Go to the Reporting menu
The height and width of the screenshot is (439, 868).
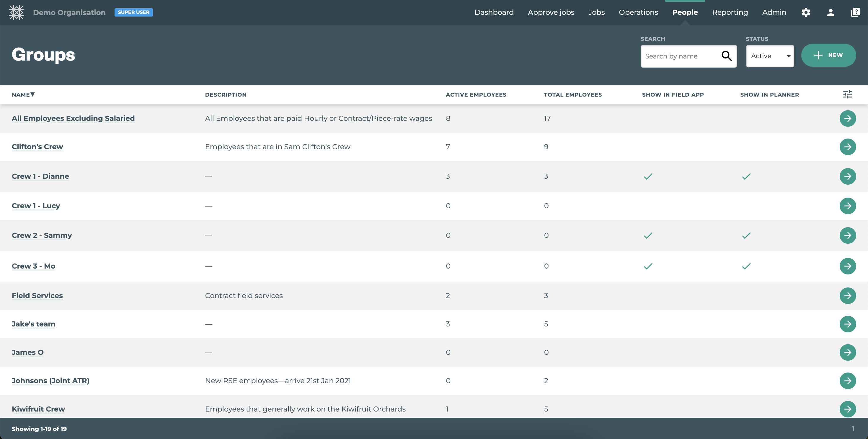(730, 12)
